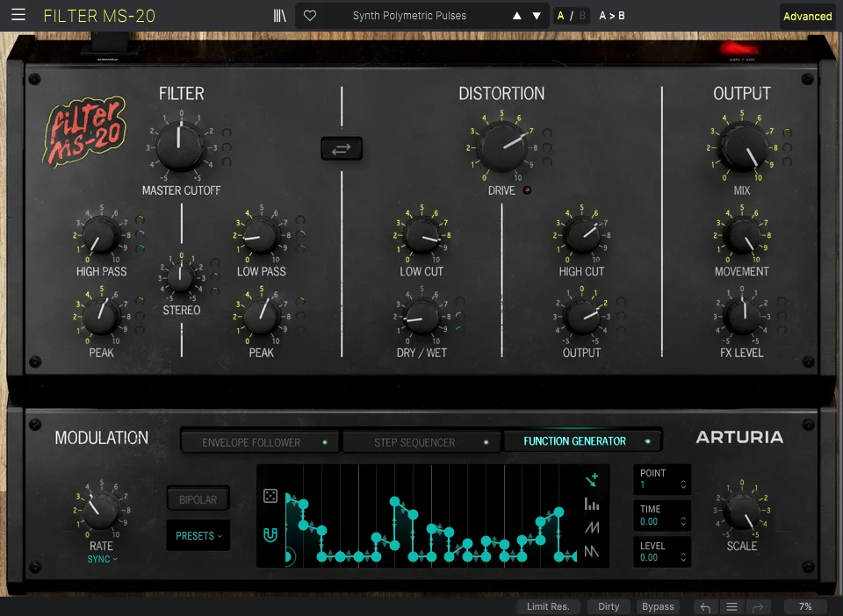843x616 pixels.
Task: Open the hamburger main menu
Action: (18, 15)
